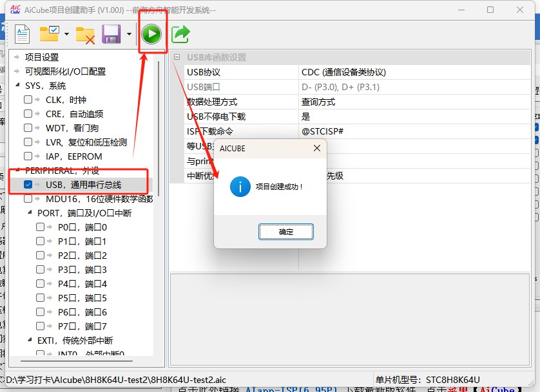The height and width of the screenshot is (392, 540).
Task: Select 项目设置 tree item
Action: (42, 57)
